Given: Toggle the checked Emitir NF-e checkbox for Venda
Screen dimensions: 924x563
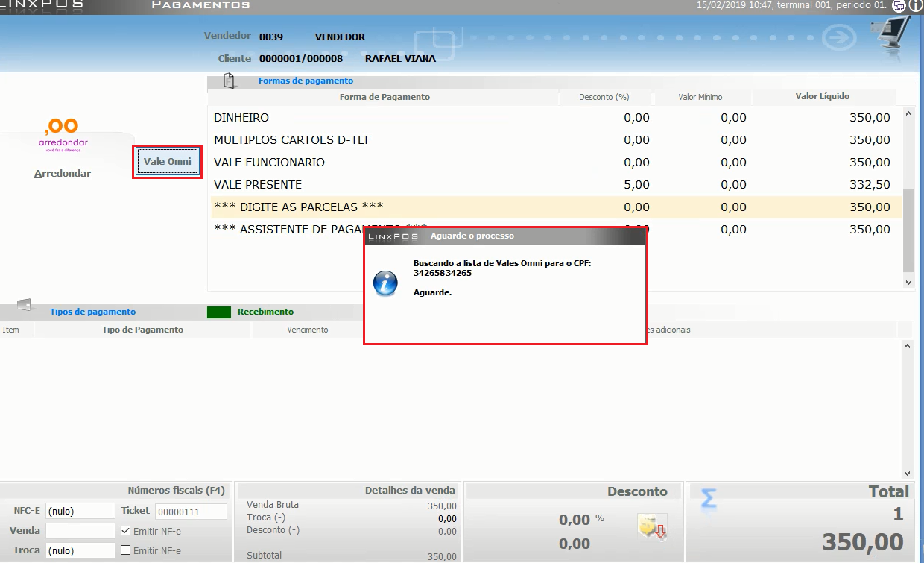Looking at the screenshot, I should 125,531.
